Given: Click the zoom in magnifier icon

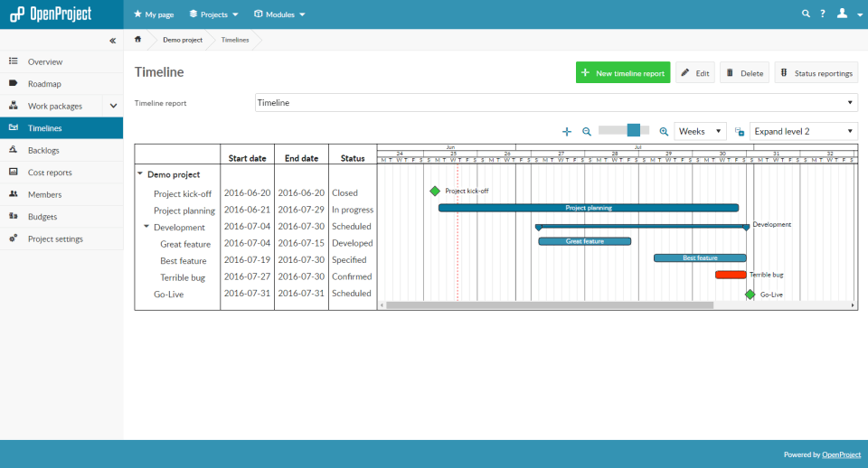Looking at the screenshot, I should tap(664, 132).
